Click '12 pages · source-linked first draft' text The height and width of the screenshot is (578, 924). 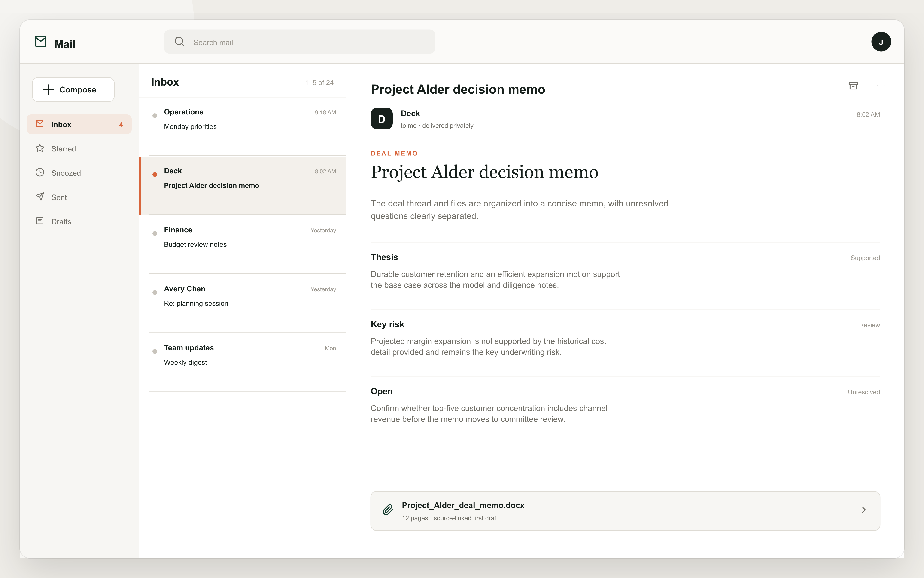tap(450, 518)
